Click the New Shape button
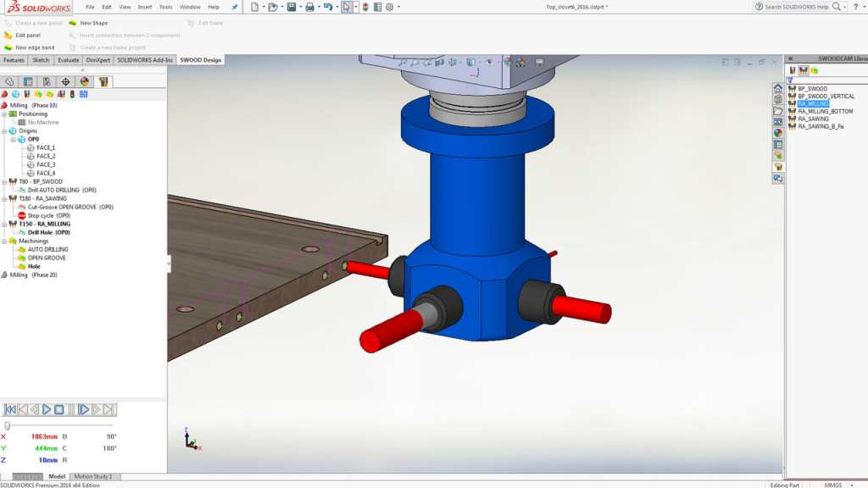Screen dimensions: 868x488 point(88,23)
